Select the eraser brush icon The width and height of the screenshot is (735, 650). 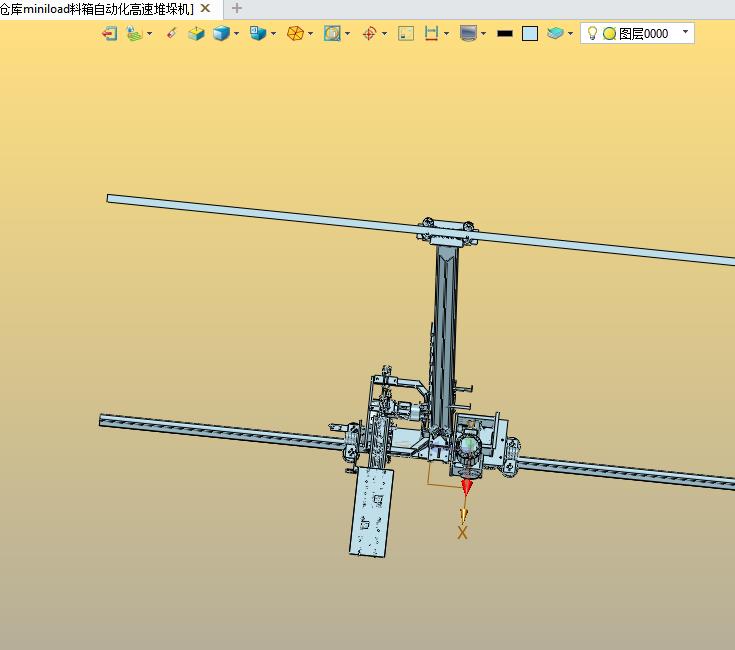pos(172,33)
